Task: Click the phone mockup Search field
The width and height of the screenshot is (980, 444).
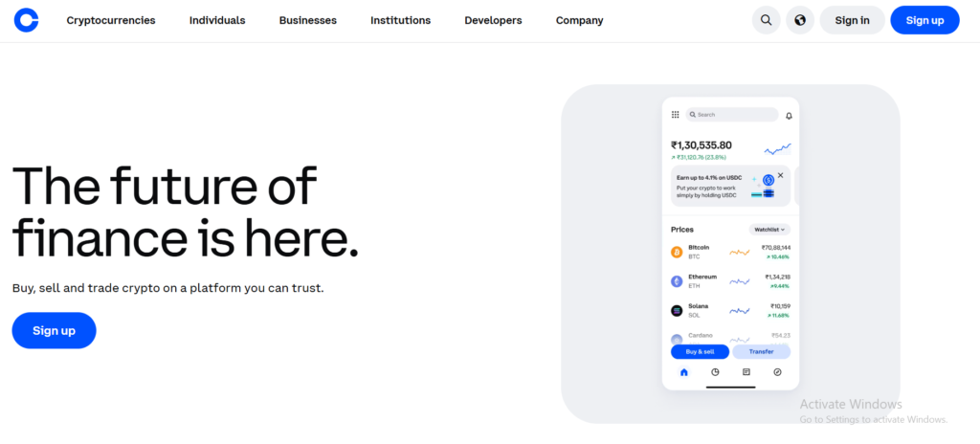Action: pos(732,115)
